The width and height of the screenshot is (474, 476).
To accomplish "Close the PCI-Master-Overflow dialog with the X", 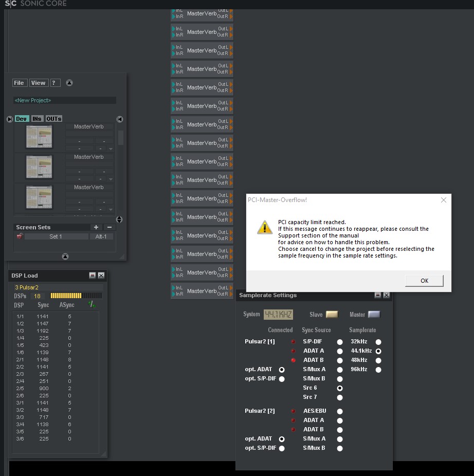I will (x=444, y=200).
